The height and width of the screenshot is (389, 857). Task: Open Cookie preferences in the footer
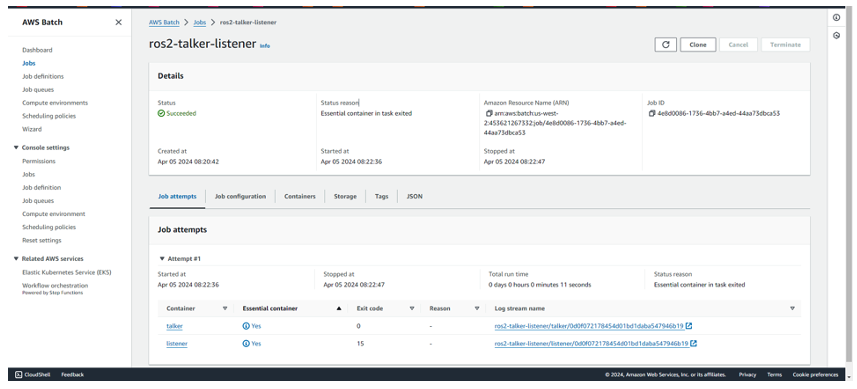pyautogui.click(x=815, y=375)
